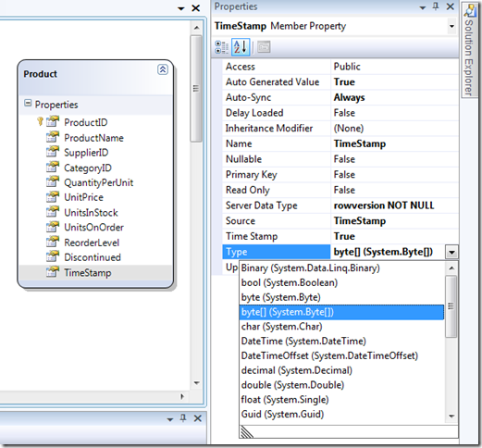Screen dimensions: 482x448
Task: Select the Product entity header title
Action: pos(41,74)
